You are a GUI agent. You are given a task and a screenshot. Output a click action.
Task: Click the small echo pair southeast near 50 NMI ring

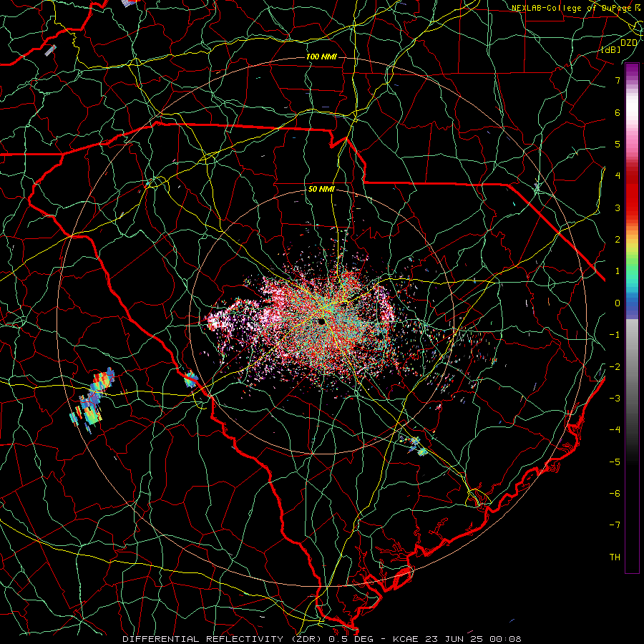pyautogui.click(x=417, y=446)
